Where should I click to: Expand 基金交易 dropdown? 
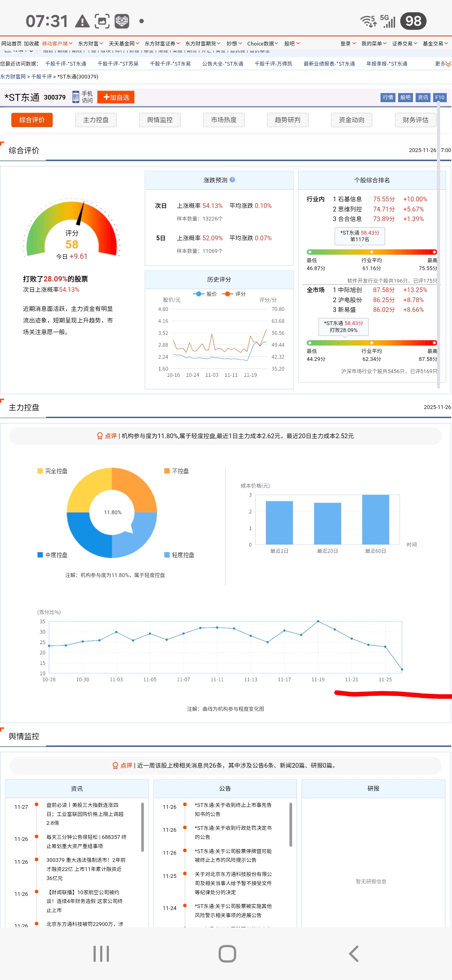pos(436,43)
